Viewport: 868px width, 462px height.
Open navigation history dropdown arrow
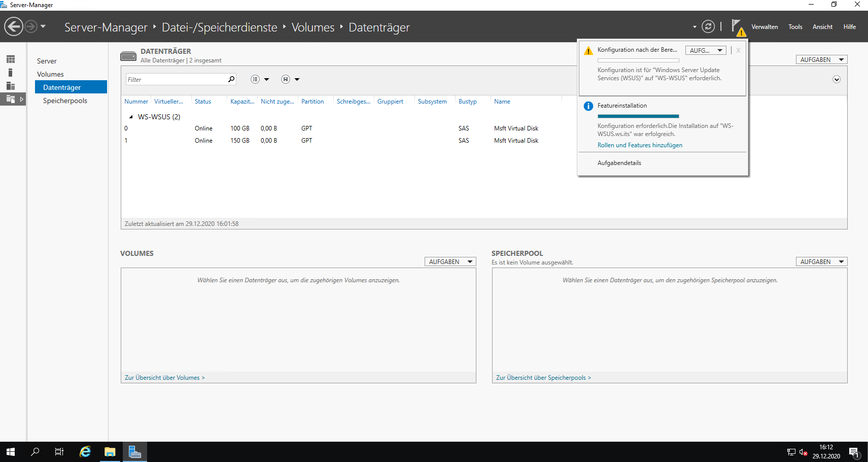click(x=43, y=26)
